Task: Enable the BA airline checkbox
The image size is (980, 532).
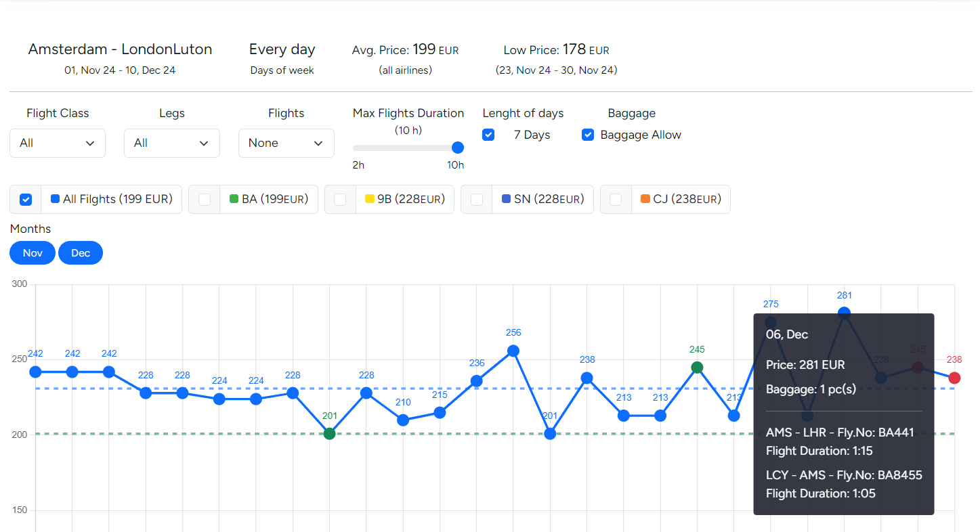Action: point(205,200)
